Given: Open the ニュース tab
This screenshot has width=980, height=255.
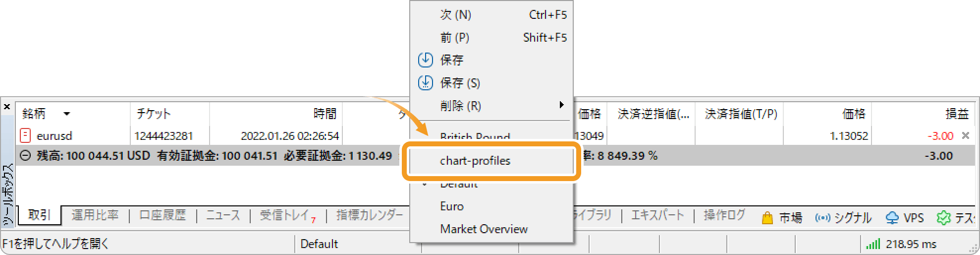Looking at the screenshot, I should (x=223, y=215).
